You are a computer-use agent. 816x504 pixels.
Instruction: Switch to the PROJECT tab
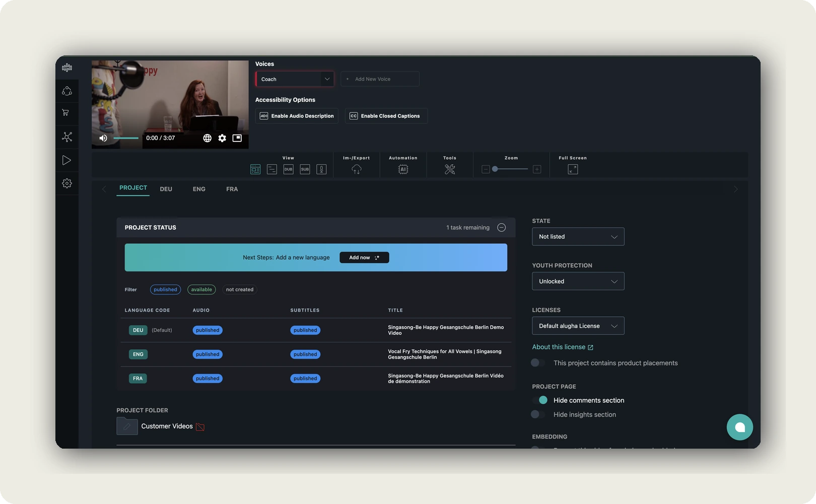(x=133, y=188)
